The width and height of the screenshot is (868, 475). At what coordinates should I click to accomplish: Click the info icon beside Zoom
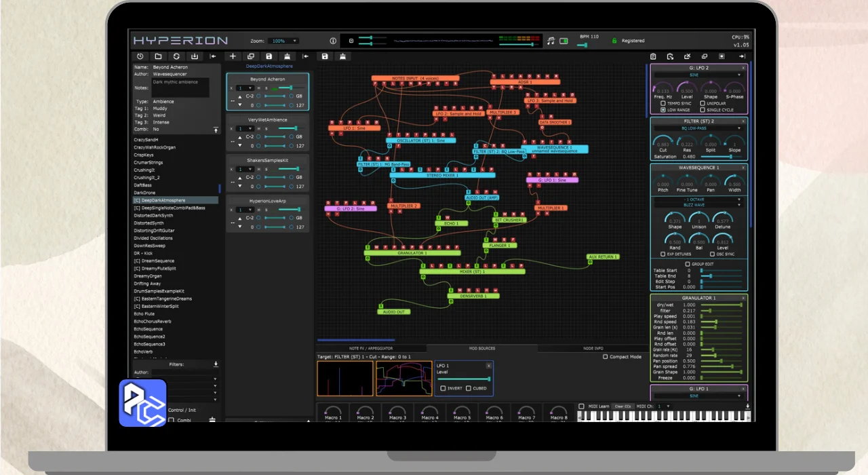332,41
